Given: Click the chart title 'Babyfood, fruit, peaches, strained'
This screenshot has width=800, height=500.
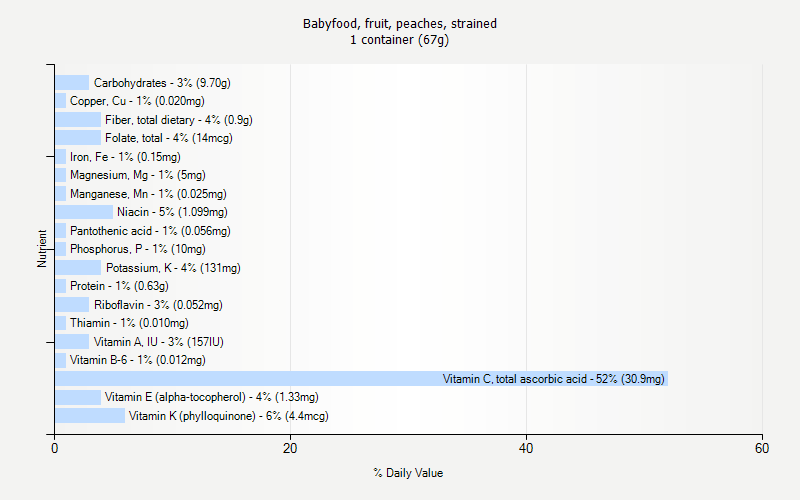Looking at the screenshot, I should [399, 24].
